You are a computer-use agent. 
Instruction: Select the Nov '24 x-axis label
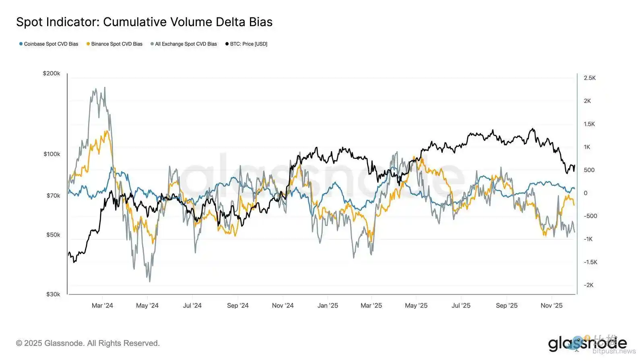(283, 306)
